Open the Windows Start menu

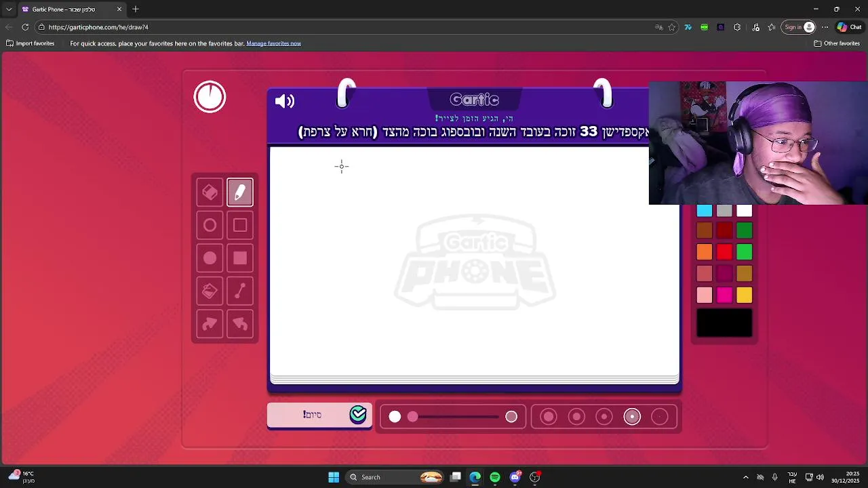pyautogui.click(x=334, y=477)
